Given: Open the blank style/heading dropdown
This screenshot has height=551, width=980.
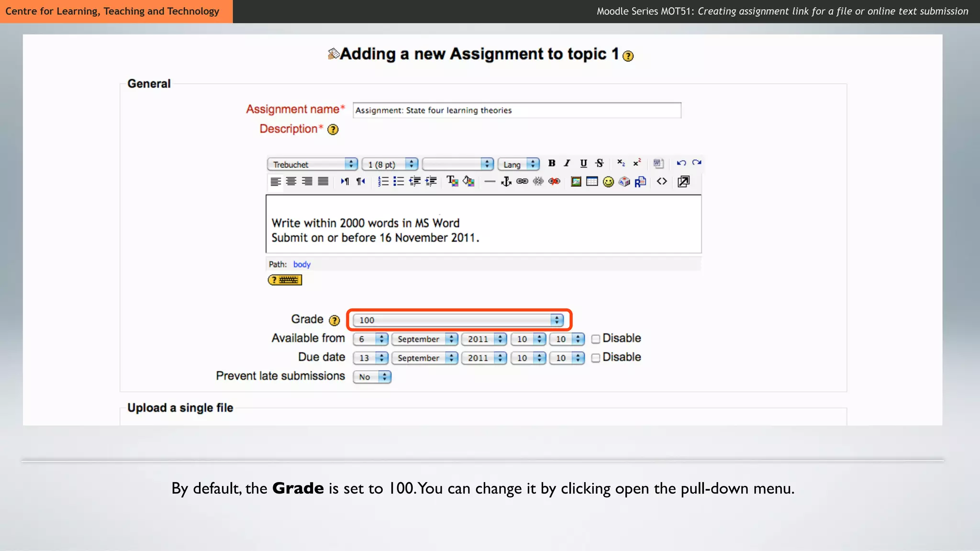Looking at the screenshot, I should coord(457,164).
